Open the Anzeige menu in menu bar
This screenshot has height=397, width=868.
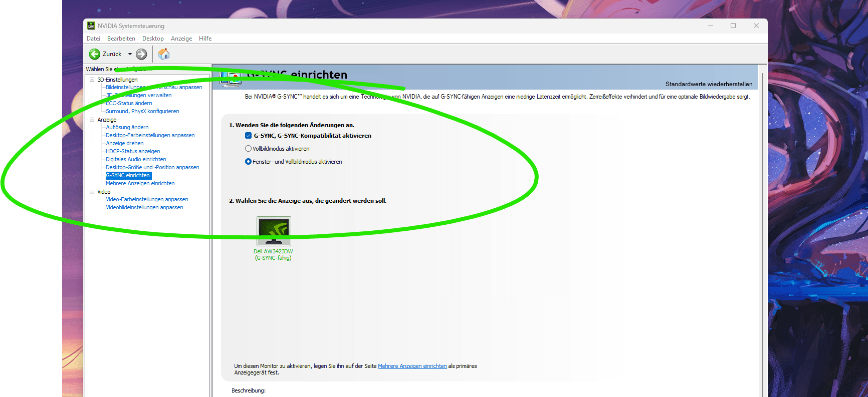(181, 39)
